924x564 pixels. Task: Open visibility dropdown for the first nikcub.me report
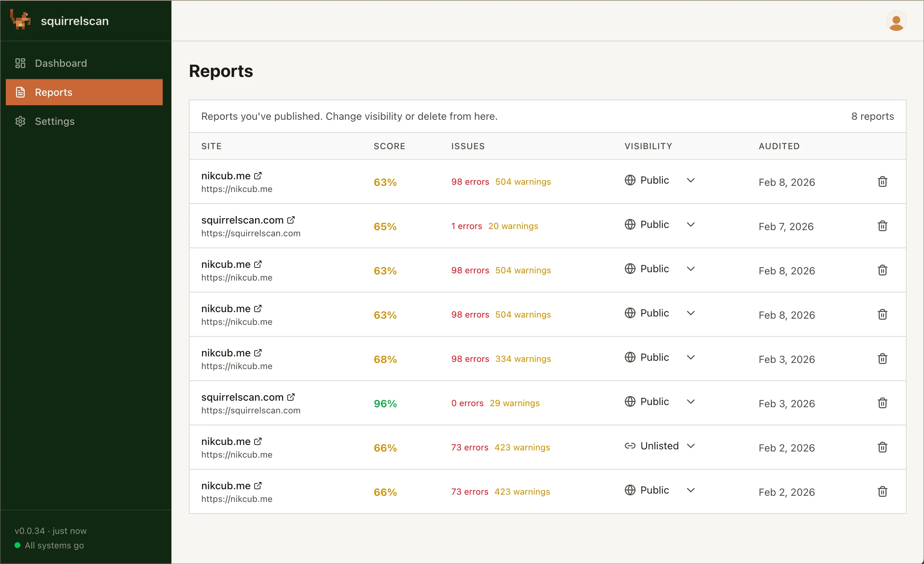[x=691, y=180]
